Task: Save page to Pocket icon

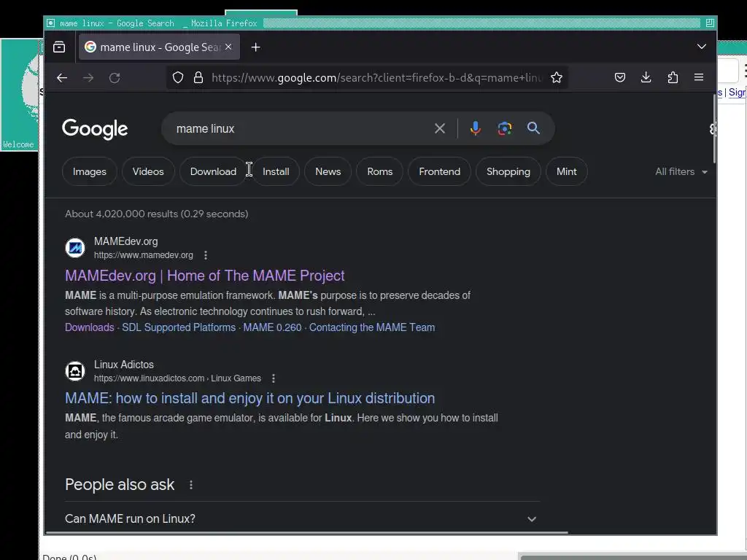Action: pyautogui.click(x=620, y=77)
